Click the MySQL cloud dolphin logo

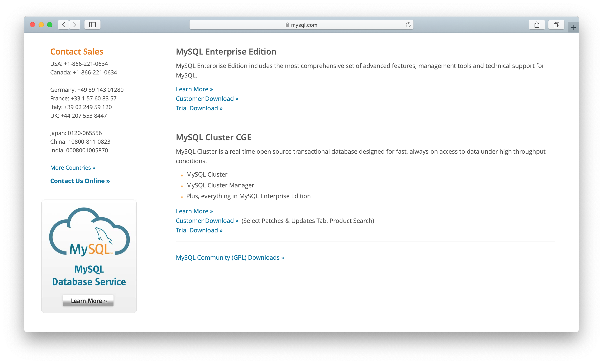89,232
